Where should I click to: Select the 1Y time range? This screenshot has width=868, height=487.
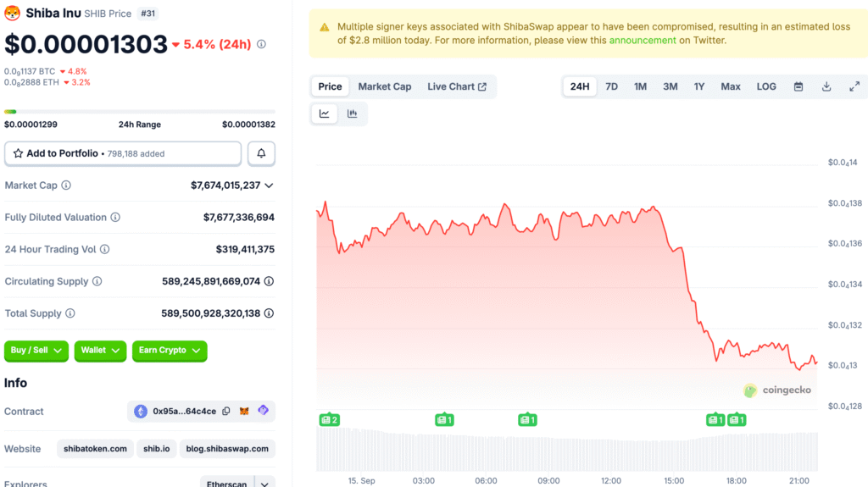click(699, 87)
